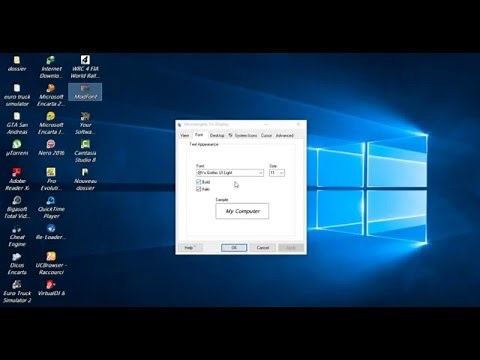Select the highlighted ModFont desktop icon
The width and height of the screenshot is (480, 360).
click(x=85, y=92)
